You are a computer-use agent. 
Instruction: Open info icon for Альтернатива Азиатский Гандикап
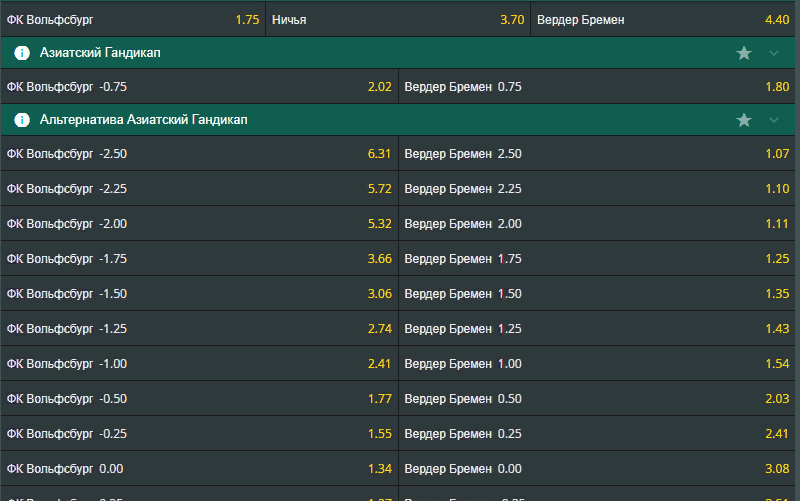coord(22,120)
